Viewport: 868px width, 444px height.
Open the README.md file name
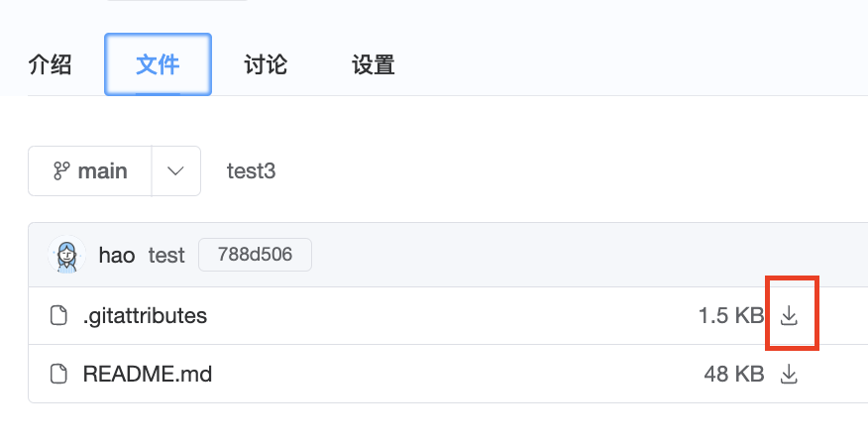148,374
